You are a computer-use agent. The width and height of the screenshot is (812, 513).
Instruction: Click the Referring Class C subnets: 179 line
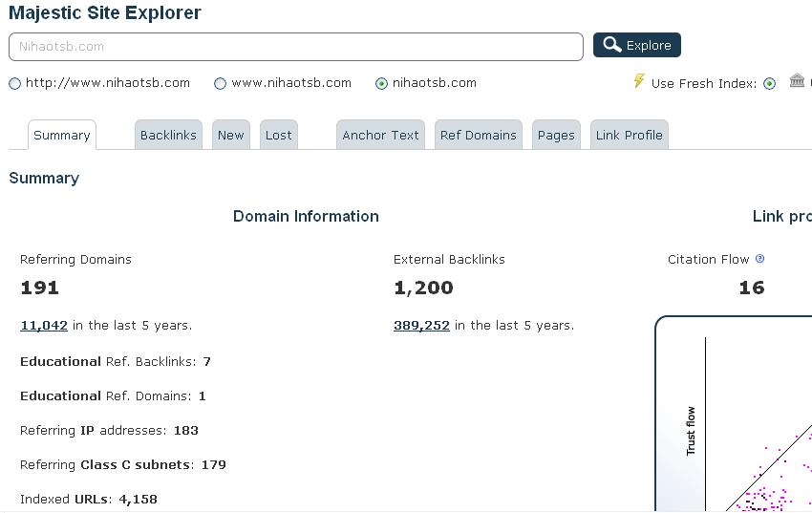coord(123,465)
